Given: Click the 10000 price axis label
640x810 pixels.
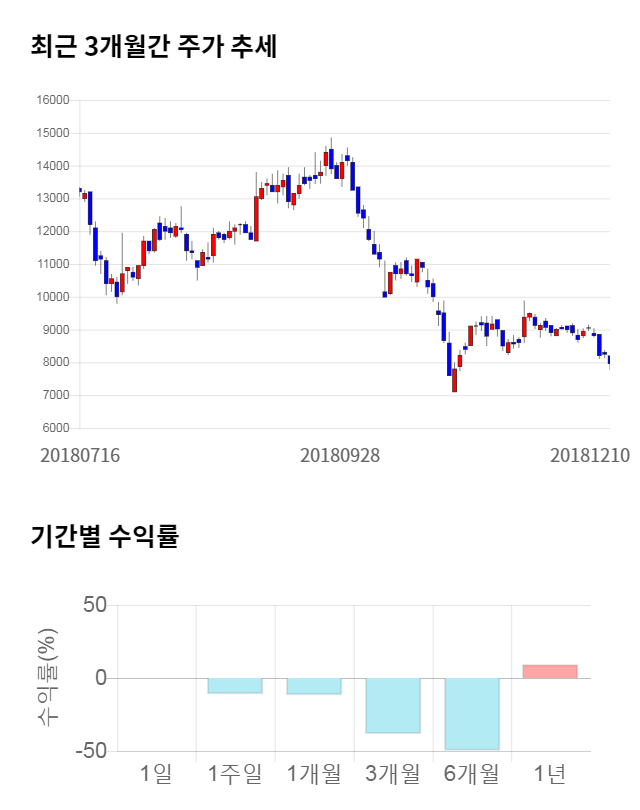Looking at the screenshot, I should [54, 297].
